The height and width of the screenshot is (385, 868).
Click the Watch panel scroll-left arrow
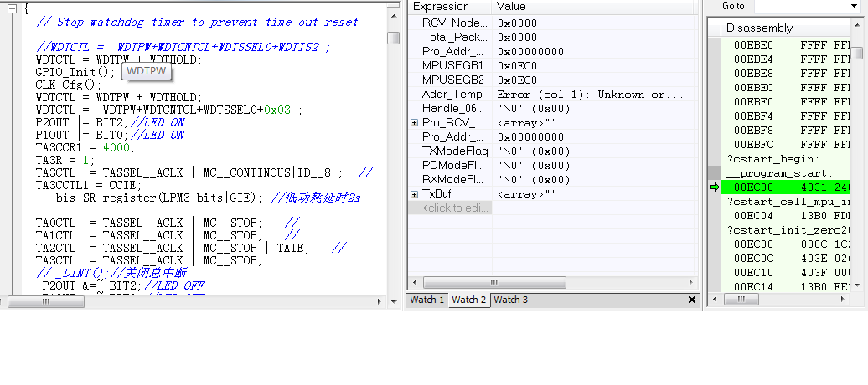click(x=416, y=282)
